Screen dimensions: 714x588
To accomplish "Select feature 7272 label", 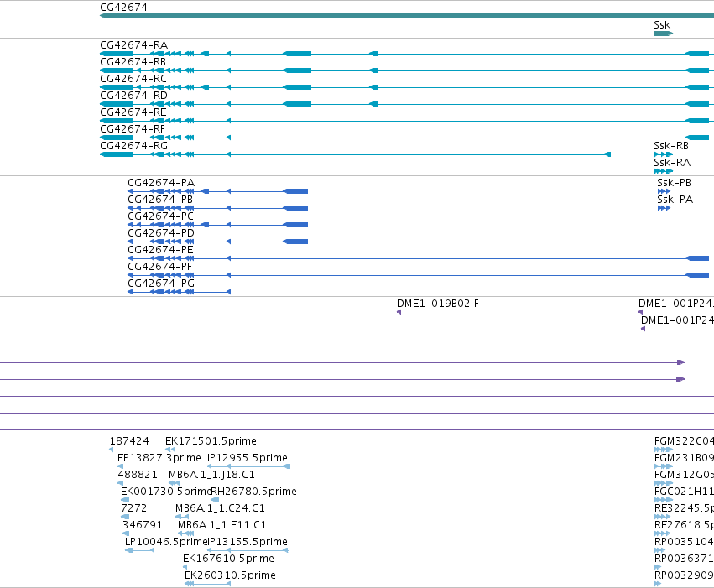I will pyautogui.click(x=134, y=509).
